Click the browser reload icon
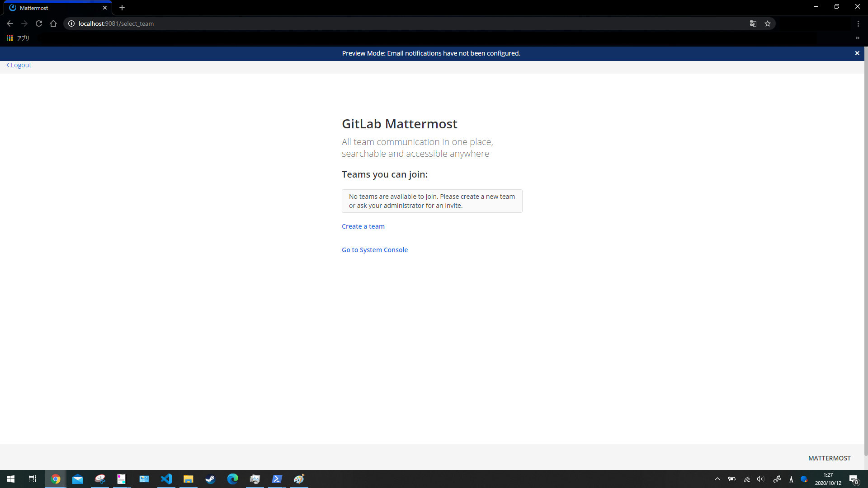 point(39,23)
